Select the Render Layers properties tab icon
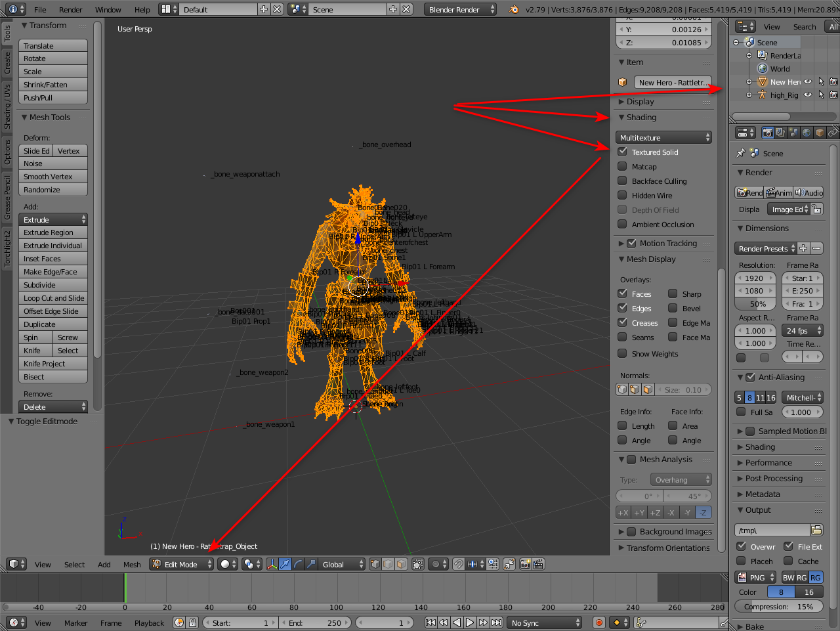 (780, 133)
